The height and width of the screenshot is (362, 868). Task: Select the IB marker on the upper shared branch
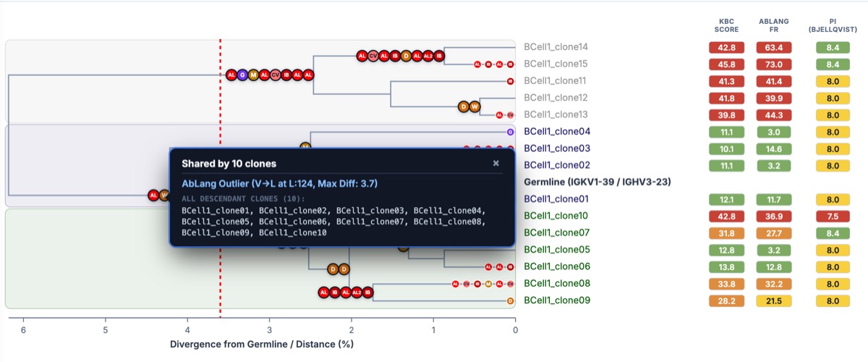coord(286,75)
